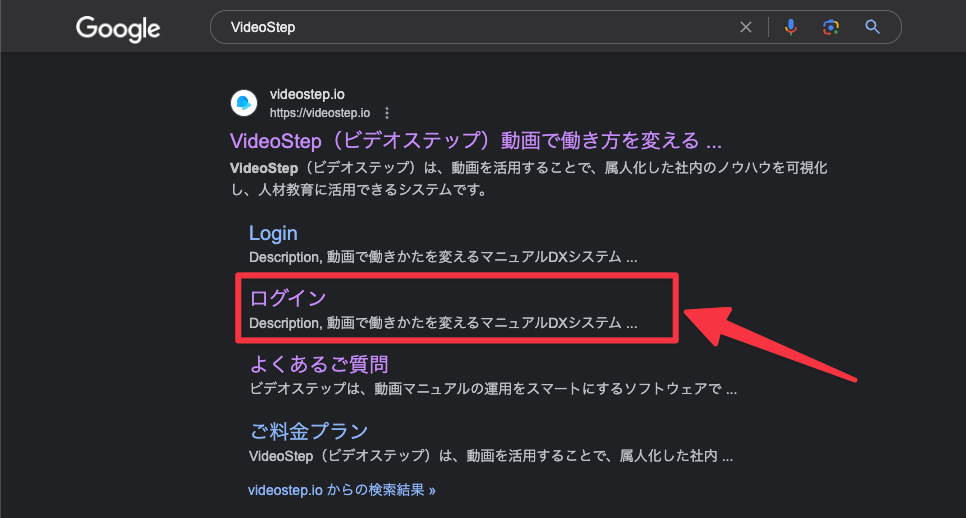
Task: Open the English Login sitelink
Action: pos(273,233)
